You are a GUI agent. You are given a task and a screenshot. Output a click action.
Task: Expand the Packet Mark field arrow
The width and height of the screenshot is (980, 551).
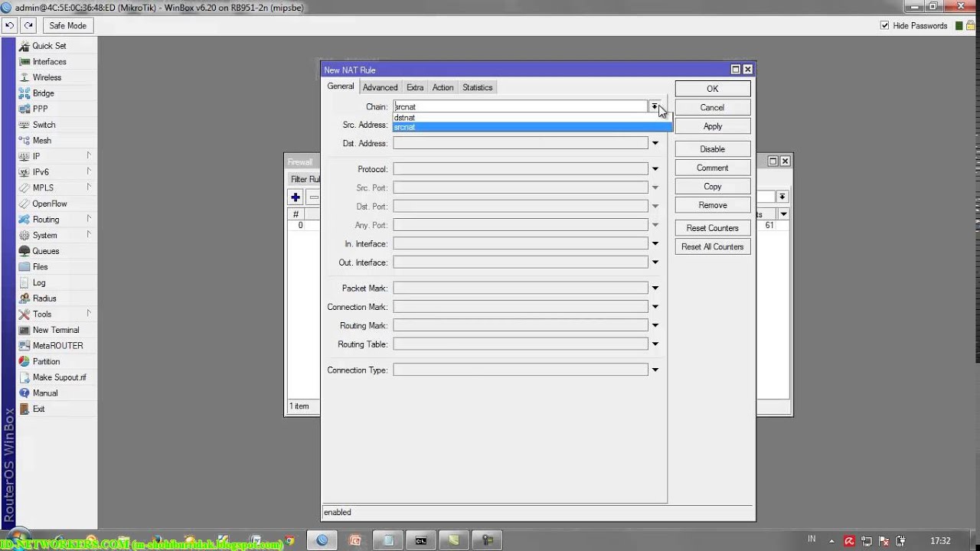click(x=655, y=289)
